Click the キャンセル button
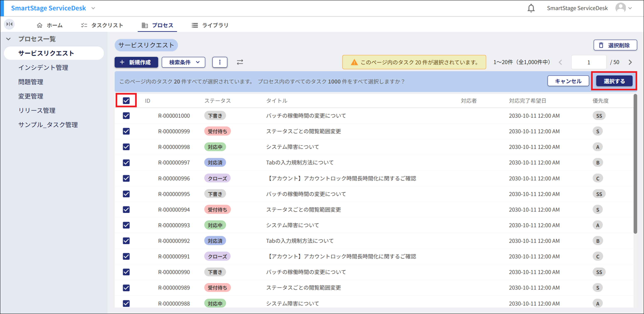The height and width of the screenshot is (314, 644). [568, 81]
